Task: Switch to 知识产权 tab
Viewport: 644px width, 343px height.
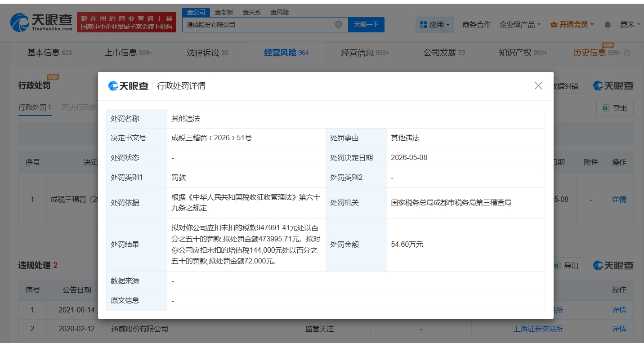Action: [x=523, y=53]
